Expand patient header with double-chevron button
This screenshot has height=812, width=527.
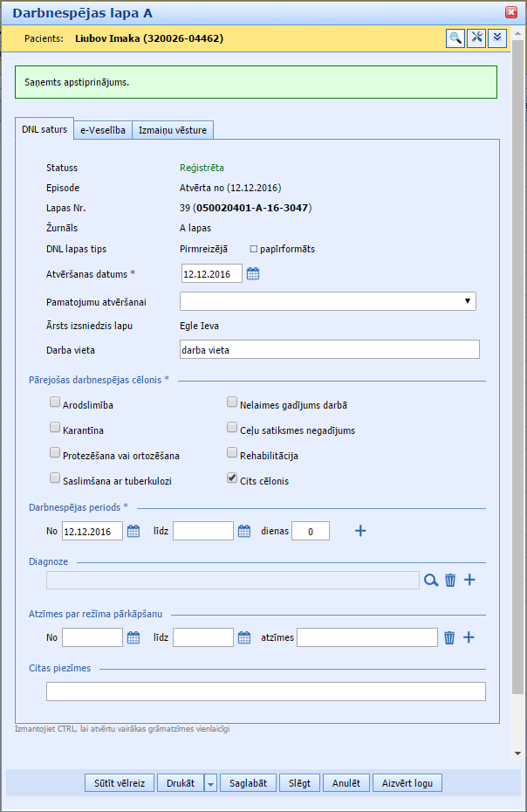496,38
